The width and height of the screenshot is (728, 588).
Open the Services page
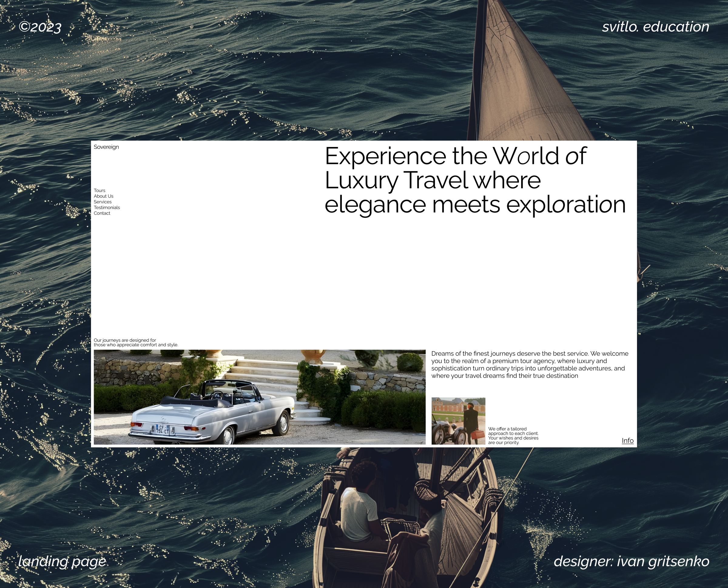coord(103,202)
